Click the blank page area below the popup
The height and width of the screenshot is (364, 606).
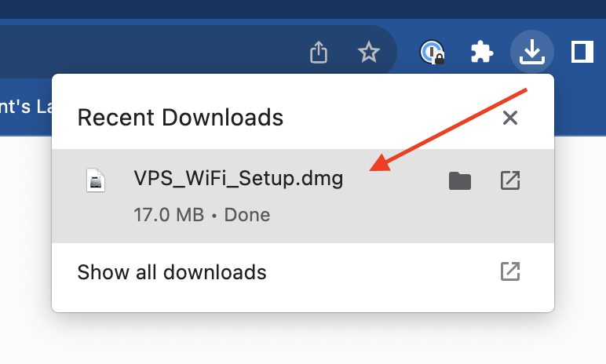303,340
